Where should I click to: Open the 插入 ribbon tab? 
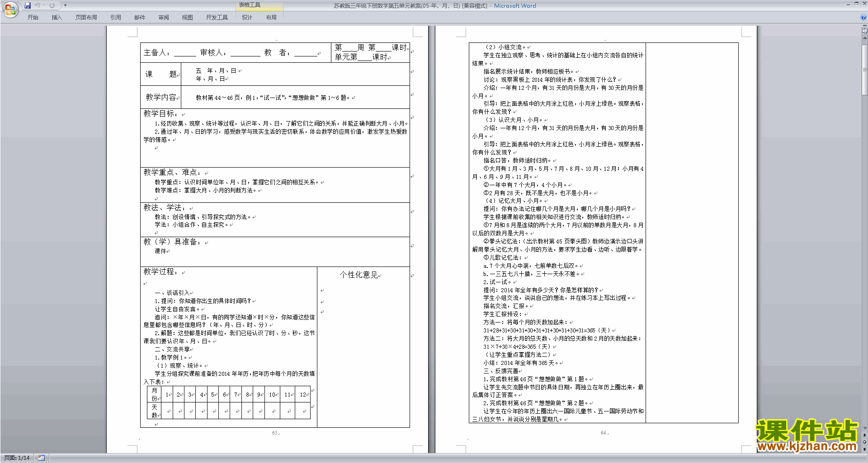pos(57,18)
